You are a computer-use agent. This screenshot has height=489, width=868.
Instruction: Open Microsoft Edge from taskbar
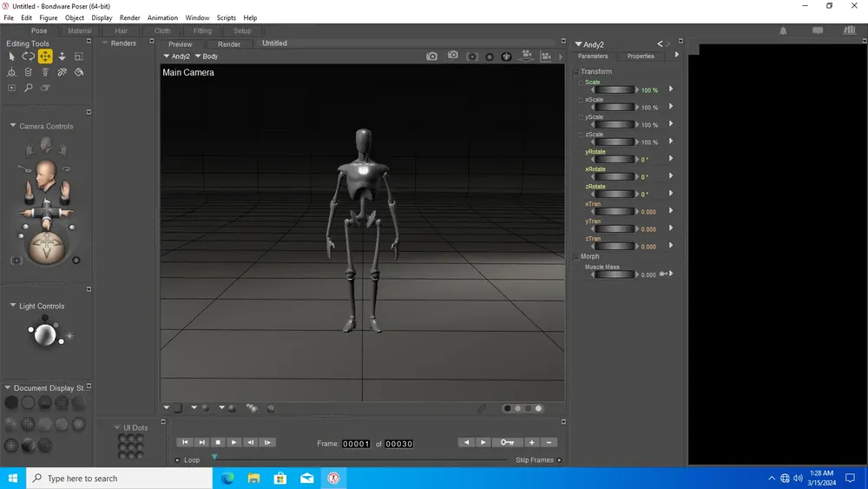[x=227, y=478]
